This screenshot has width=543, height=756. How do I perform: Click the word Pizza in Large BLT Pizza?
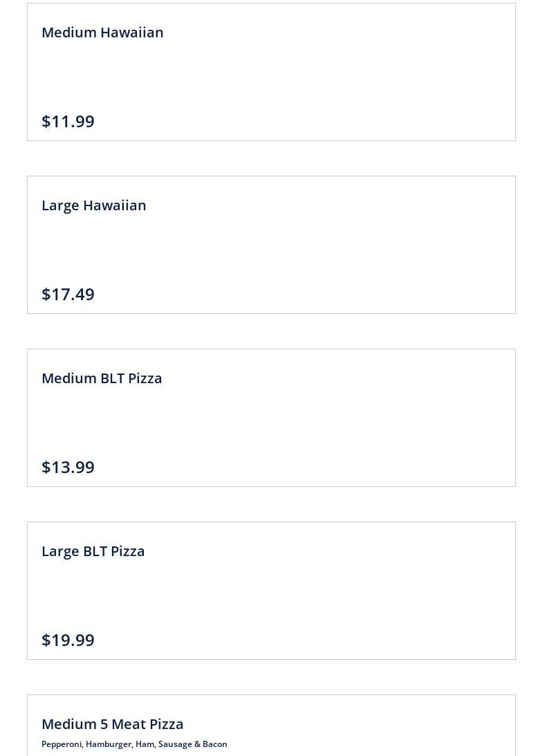pyautogui.click(x=128, y=551)
